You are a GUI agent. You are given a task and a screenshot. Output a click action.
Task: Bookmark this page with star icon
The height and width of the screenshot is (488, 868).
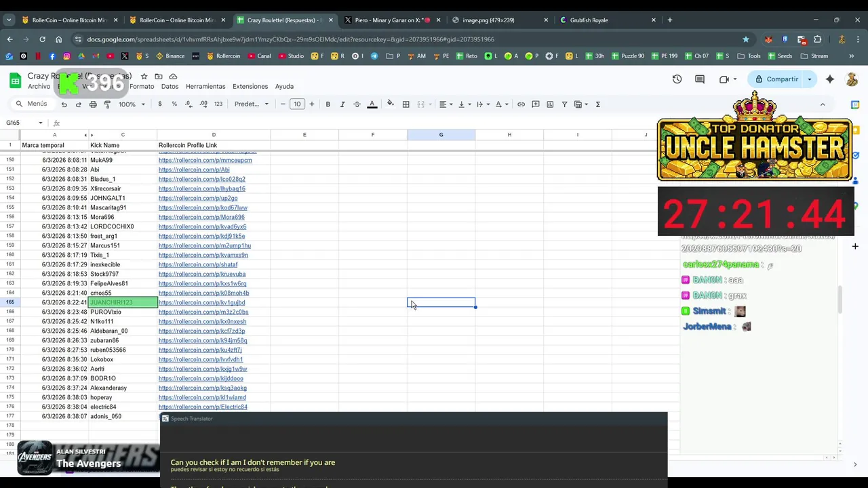coord(746,39)
